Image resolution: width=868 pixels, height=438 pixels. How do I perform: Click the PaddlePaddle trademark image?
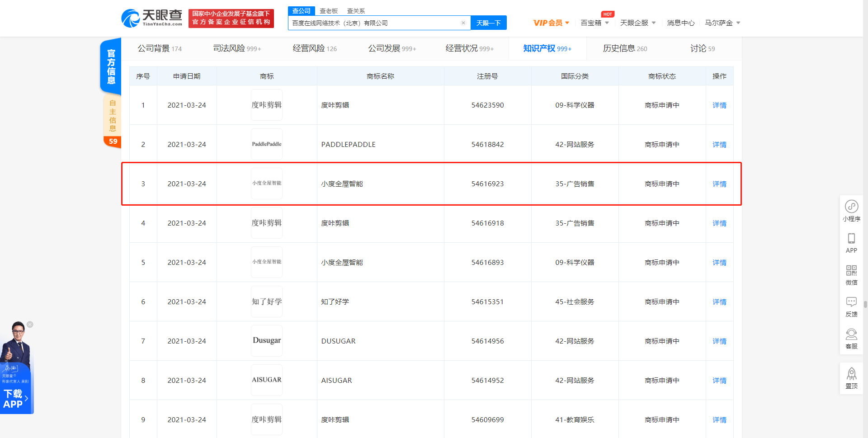267,144
